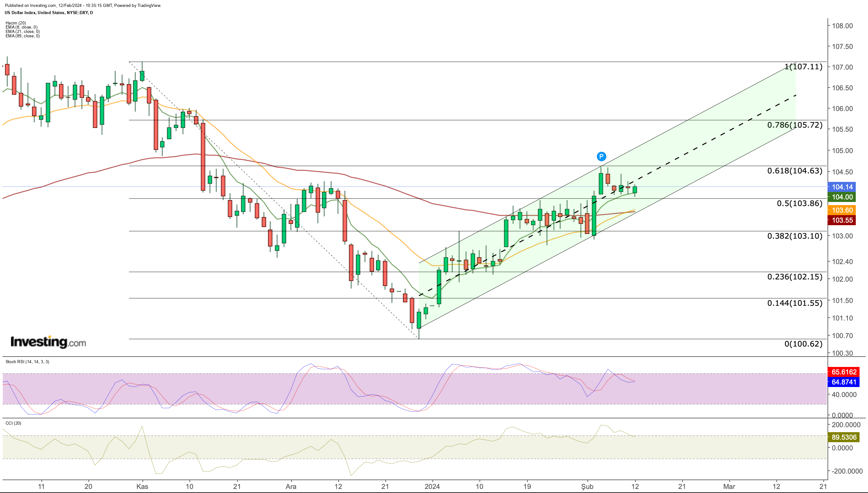Click the orange EMA price tag 103.60
The image size is (868, 493).
coord(841,210)
